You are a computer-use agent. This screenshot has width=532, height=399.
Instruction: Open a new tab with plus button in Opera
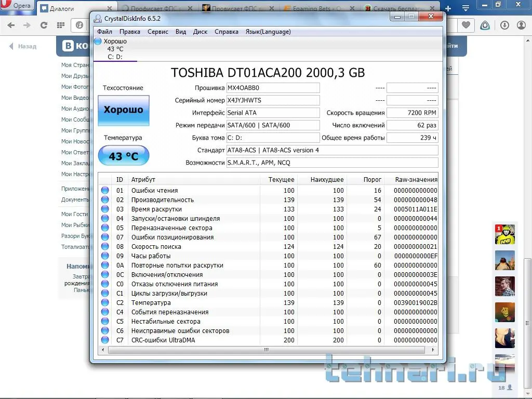[448, 9]
